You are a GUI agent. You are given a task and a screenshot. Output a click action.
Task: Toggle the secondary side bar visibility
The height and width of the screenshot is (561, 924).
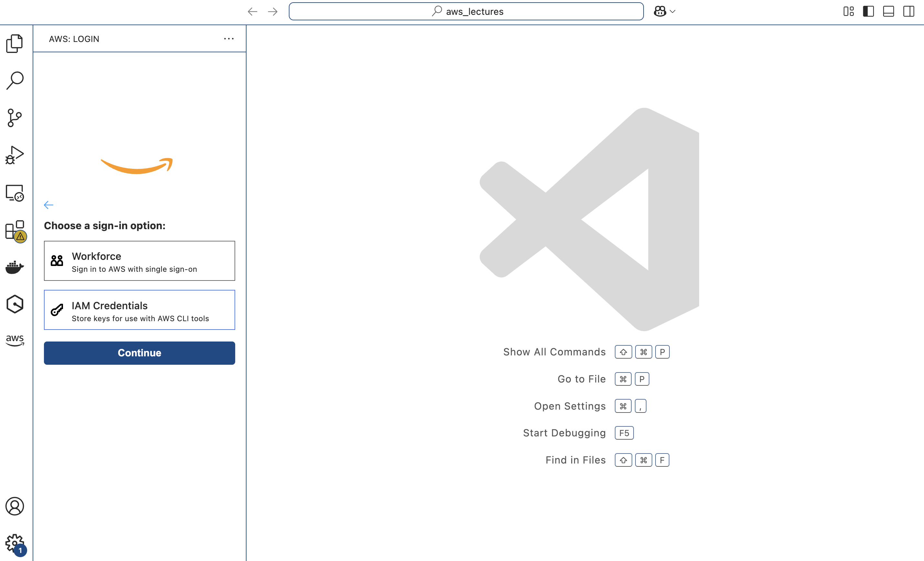tap(908, 11)
